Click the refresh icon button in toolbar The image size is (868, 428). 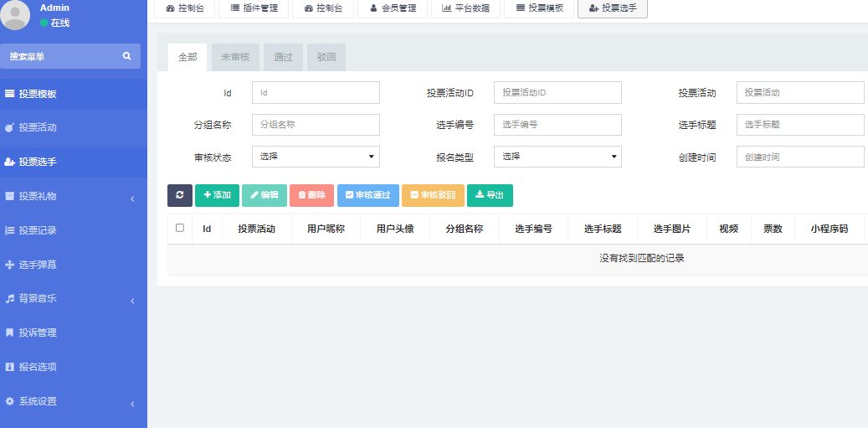pos(179,195)
